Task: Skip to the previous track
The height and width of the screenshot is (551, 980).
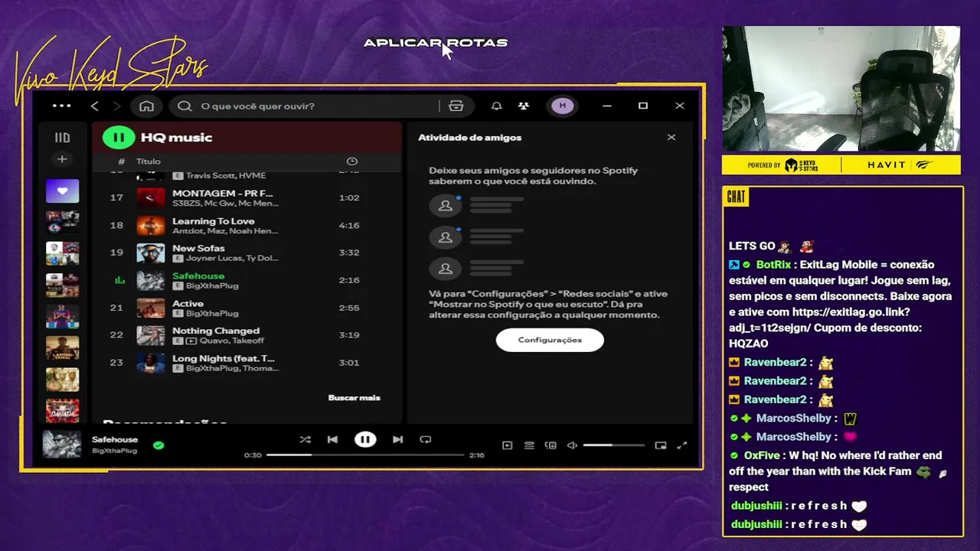Action: (x=332, y=440)
